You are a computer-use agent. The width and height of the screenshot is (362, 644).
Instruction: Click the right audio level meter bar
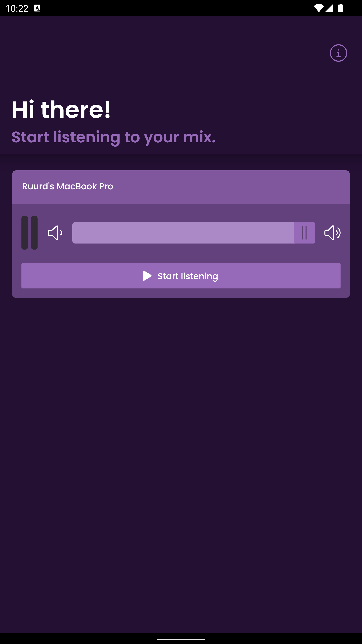[x=35, y=233]
